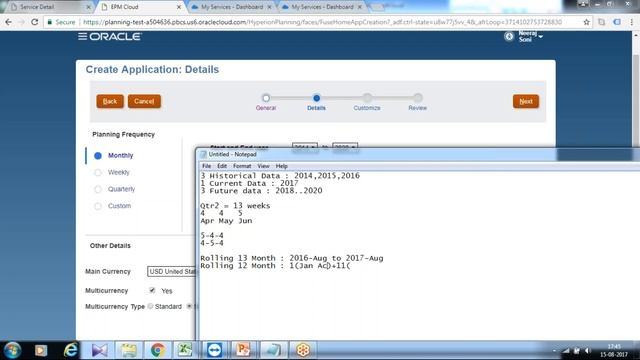
Task: Open the Notepad taskbar icon
Action: [x=273, y=350]
